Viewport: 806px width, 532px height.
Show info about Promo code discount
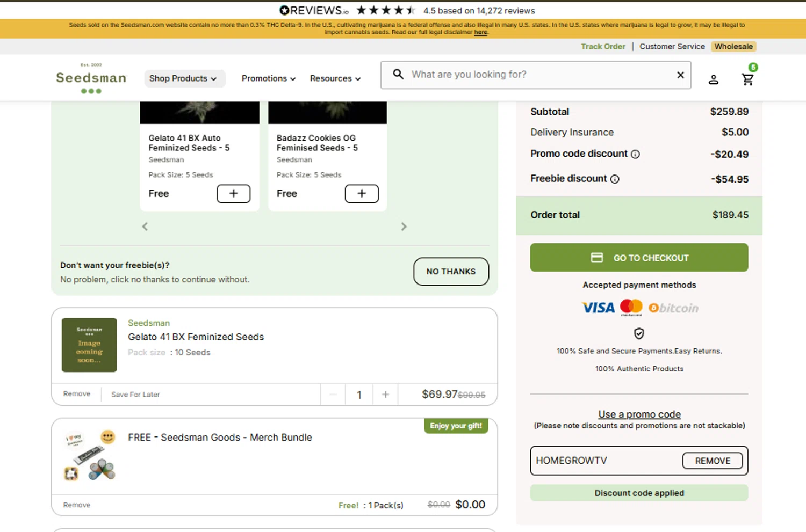coord(635,154)
